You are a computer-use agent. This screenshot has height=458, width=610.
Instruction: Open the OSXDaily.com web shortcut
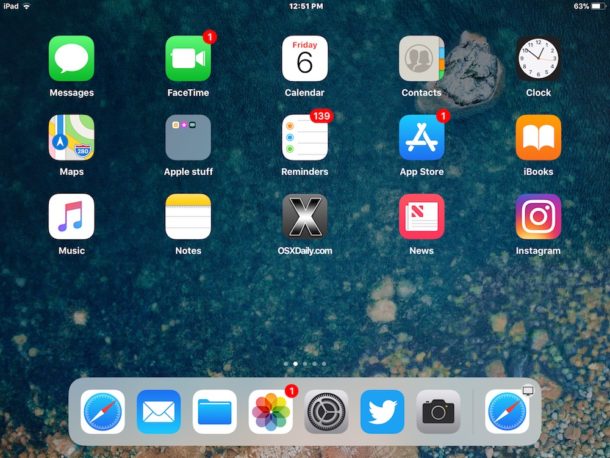click(305, 216)
